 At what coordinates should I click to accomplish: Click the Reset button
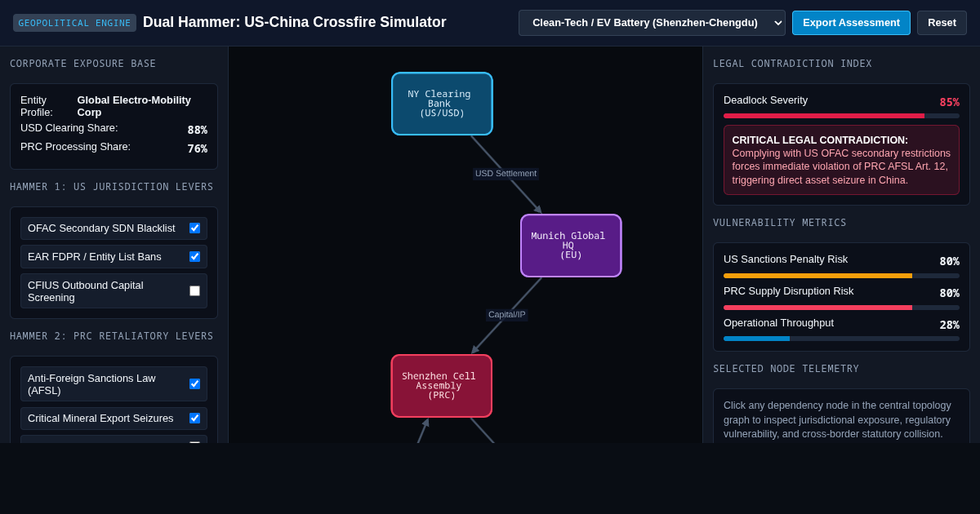pos(942,23)
